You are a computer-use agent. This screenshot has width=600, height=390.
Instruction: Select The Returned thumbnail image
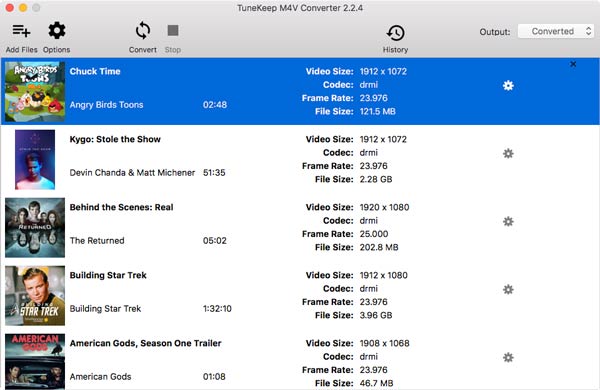(x=35, y=227)
